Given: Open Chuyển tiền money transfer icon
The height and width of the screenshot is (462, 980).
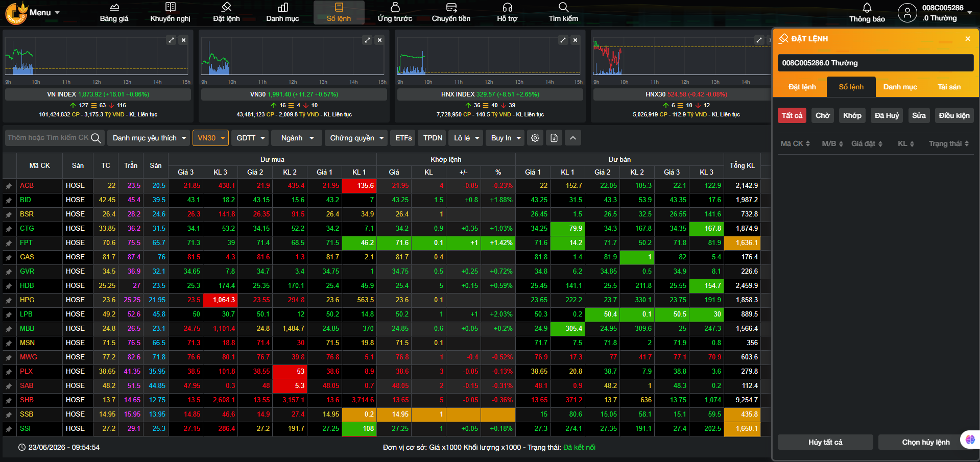Looking at the screenshot, I should [x=451, y=12].
